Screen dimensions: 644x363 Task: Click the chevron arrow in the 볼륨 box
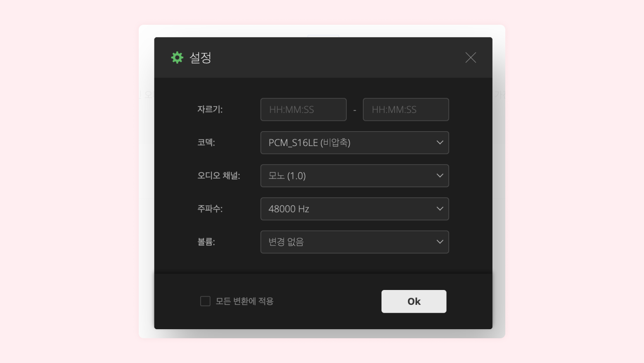pyautogui.click(x=440, y=242)
